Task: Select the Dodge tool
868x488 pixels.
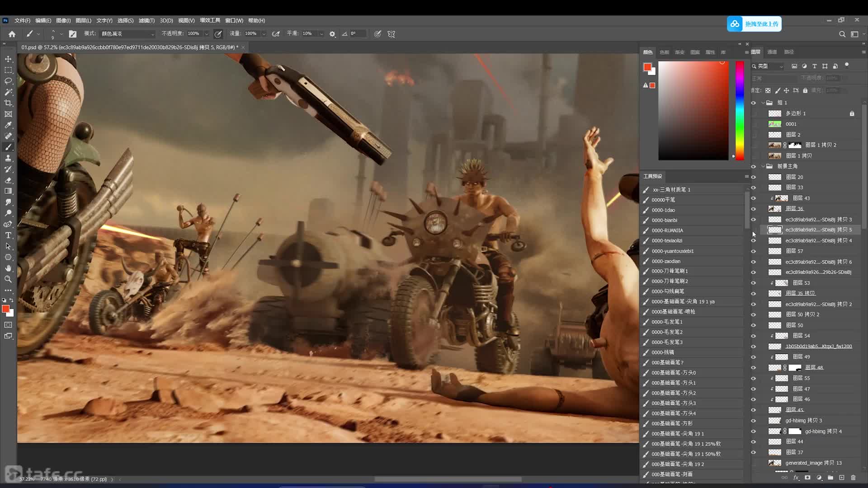Action: [8, 213]
